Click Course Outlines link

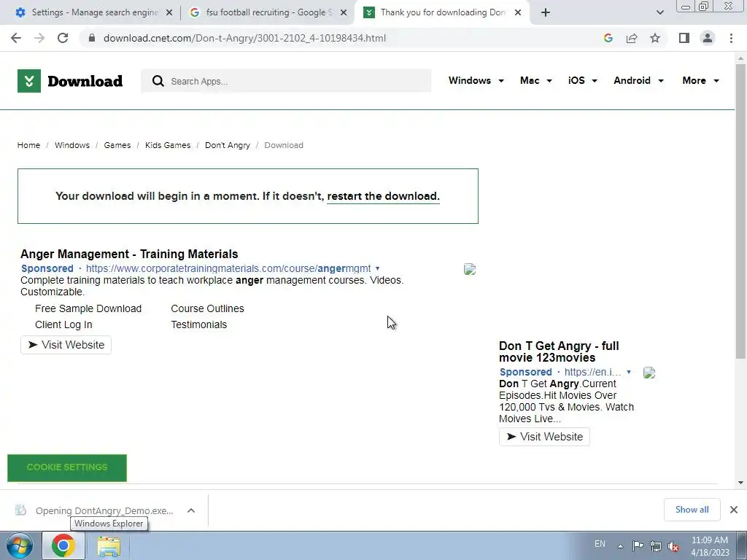(207, 308)
